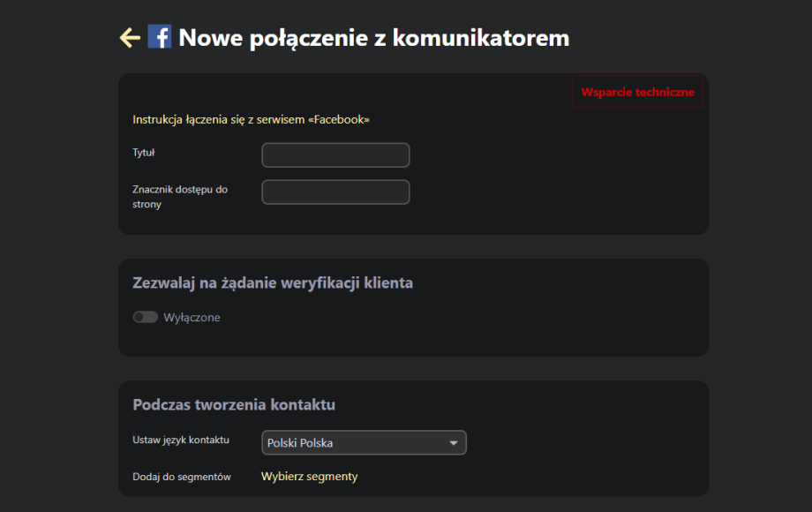Click the word «Facebook» in the instruction link

coord(339,119)
